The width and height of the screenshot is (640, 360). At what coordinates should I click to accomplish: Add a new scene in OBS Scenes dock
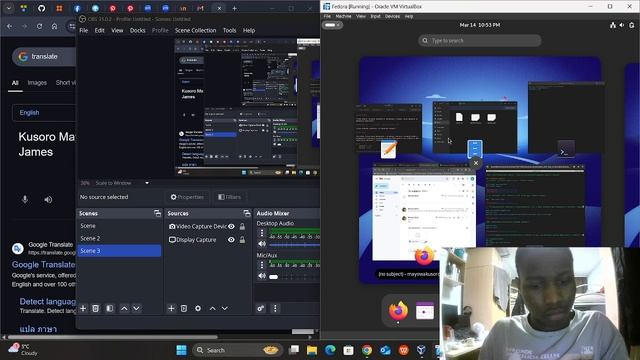point(83,309)
